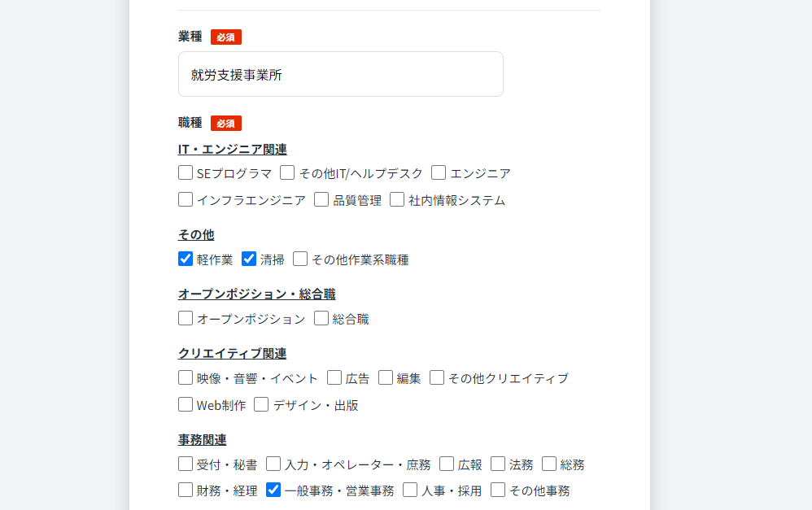Viewport: 812px width, 510px height.
Task: Tick the 受付・秘書 checkbox
Action: point(186,464)
